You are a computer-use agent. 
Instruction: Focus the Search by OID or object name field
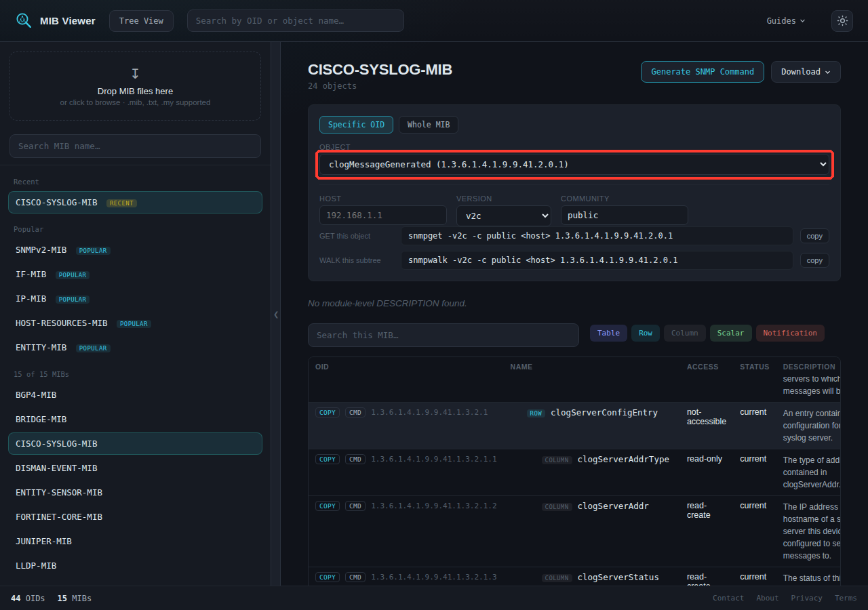pos(296,21)
